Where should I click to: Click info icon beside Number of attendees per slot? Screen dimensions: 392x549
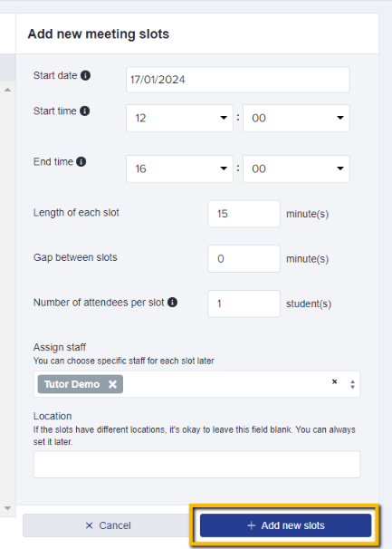[172, 303]
